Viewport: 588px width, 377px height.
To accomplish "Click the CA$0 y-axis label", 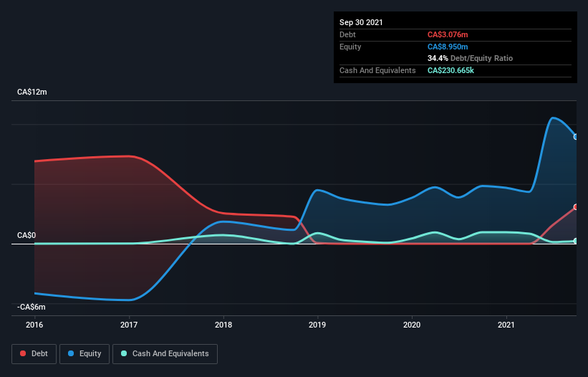I will click(26, 235).
